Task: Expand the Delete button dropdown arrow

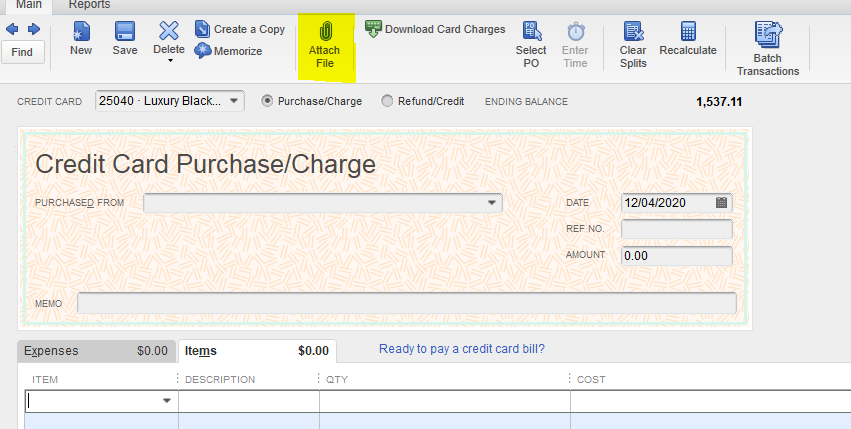Action: tap(169, 61)
